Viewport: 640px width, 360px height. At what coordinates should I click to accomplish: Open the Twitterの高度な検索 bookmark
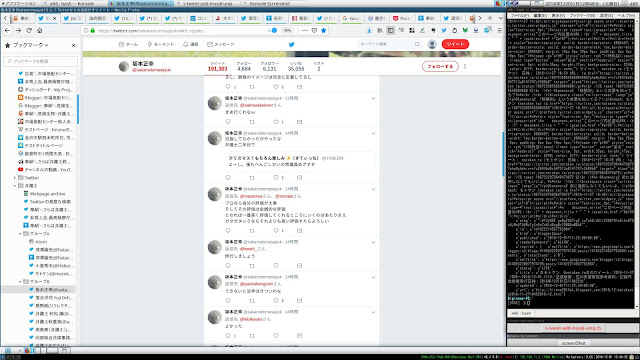pos(47,202)
